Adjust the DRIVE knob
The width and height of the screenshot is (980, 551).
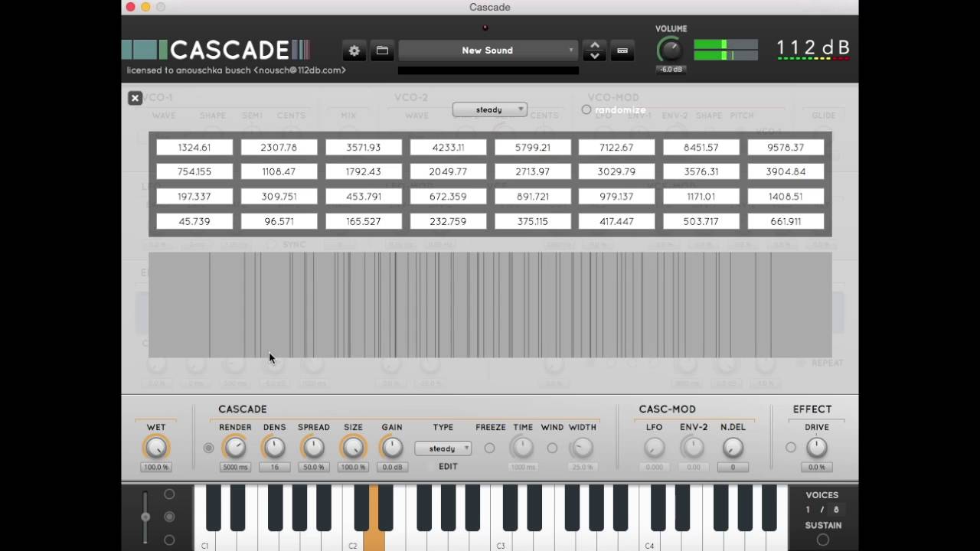pos(817,448)
